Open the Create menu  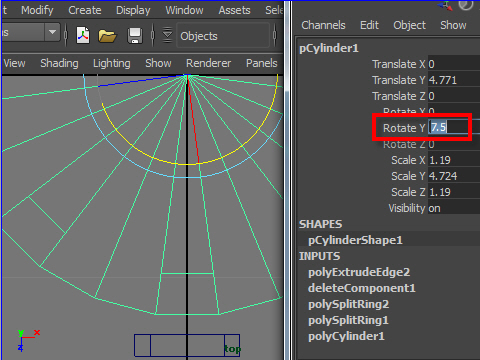85,10
